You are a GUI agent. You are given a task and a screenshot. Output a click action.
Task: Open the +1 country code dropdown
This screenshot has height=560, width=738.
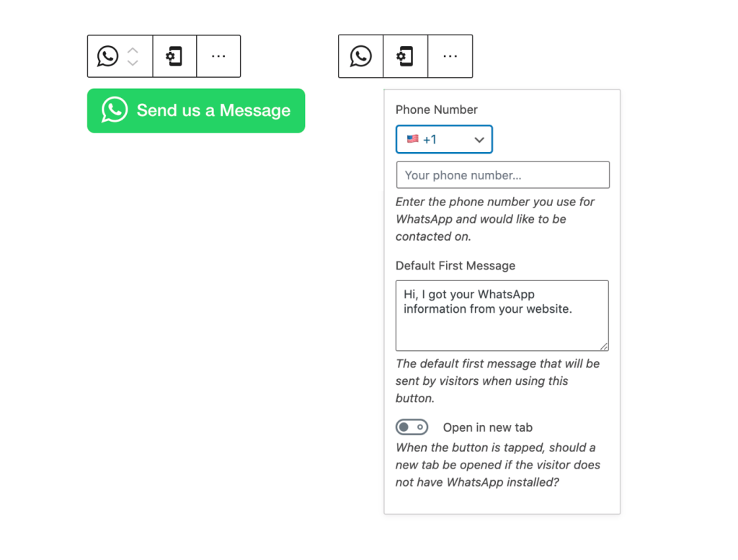(444, 139)
